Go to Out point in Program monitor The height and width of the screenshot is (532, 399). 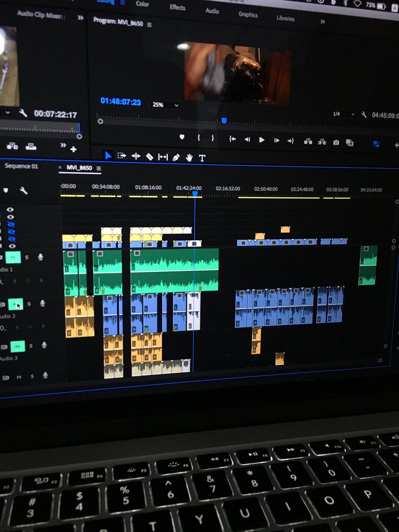coord(290,141)
